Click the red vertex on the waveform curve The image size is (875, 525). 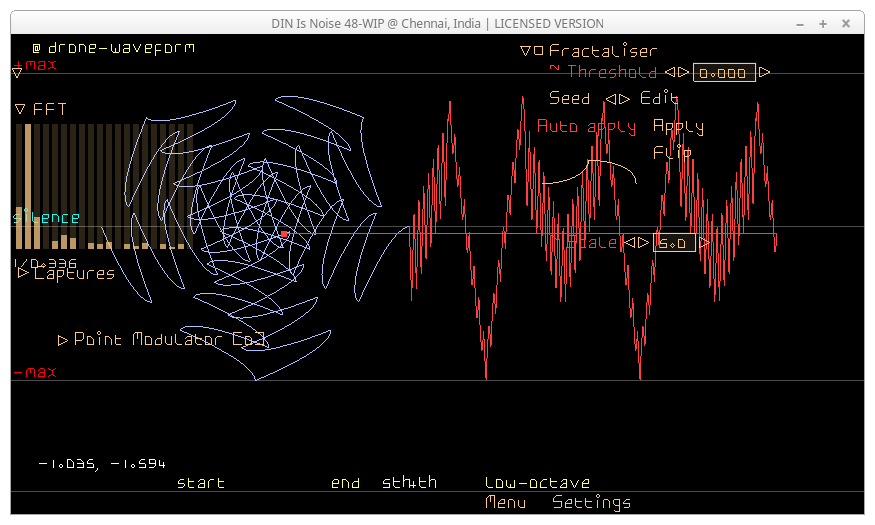pyautogui.click(x=285, y=234)
